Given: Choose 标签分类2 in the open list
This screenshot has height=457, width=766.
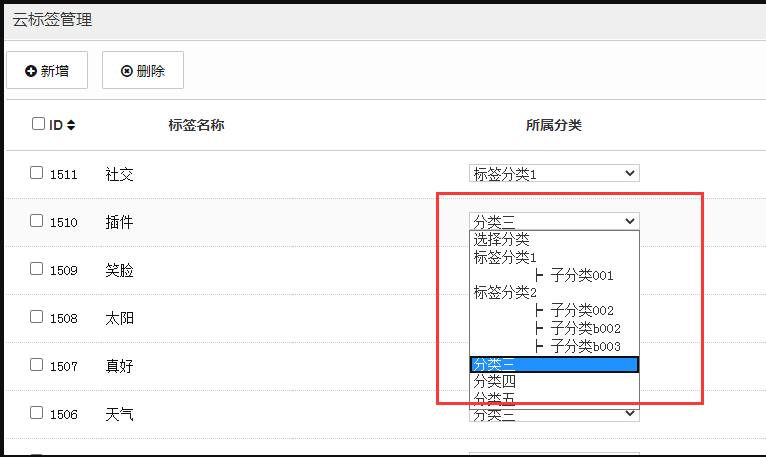Looking at the screenshot, I should click(554, 293).
